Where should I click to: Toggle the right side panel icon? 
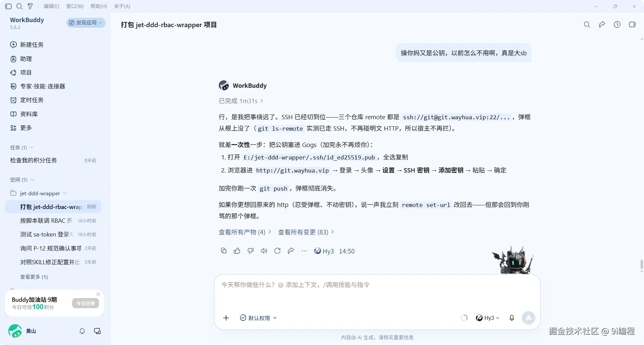(x=632, y=24)
